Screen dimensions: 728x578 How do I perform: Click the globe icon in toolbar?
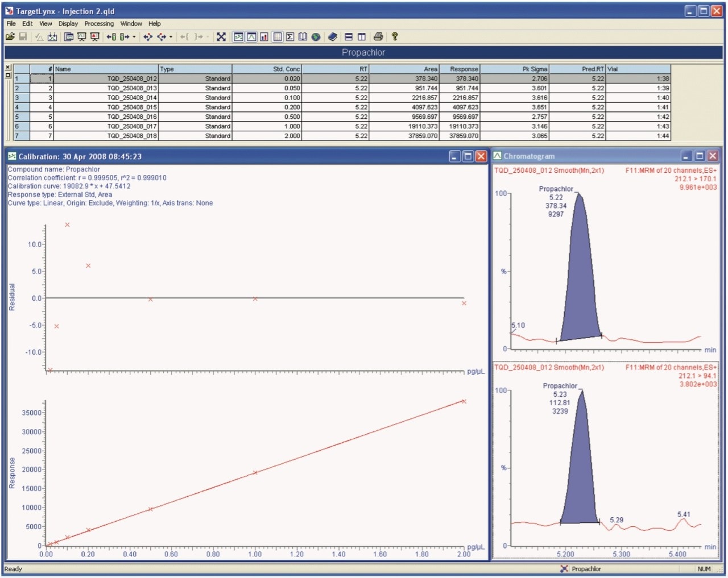pyautogui.click(x=316, y=37)
